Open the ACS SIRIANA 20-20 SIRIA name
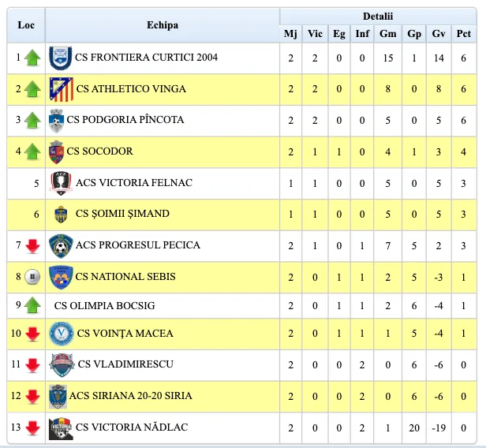The image size is (486, 448). coord(130,396)
